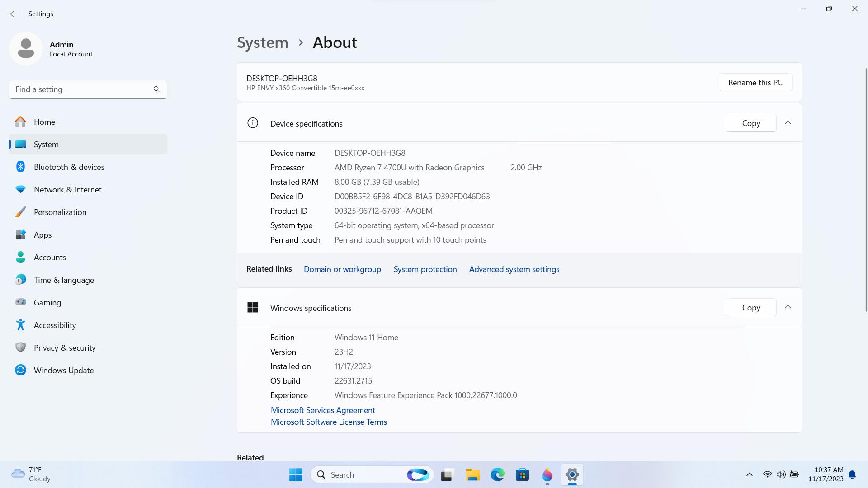This screenshot has width=868, height=488.
Task: Open Network & internet settings
Action: [x=88, y=189]
